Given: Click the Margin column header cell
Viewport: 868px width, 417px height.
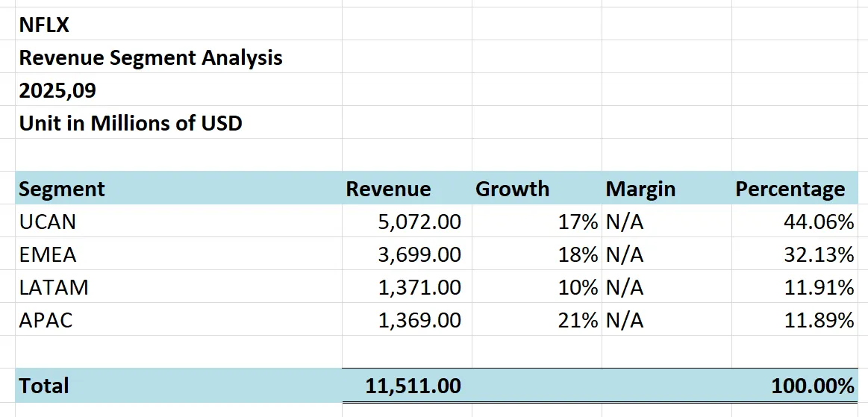Looking at the screenshot, I should click(x=640, y=189).
